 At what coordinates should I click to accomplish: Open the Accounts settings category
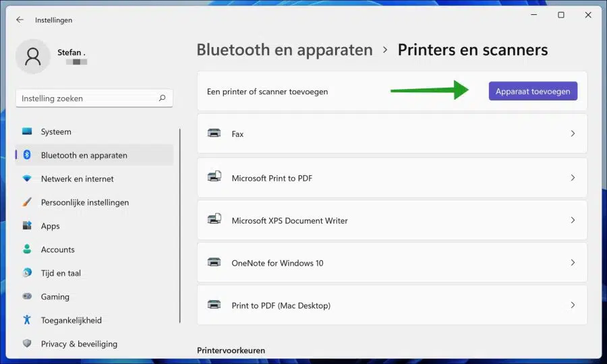click(94, 249)
